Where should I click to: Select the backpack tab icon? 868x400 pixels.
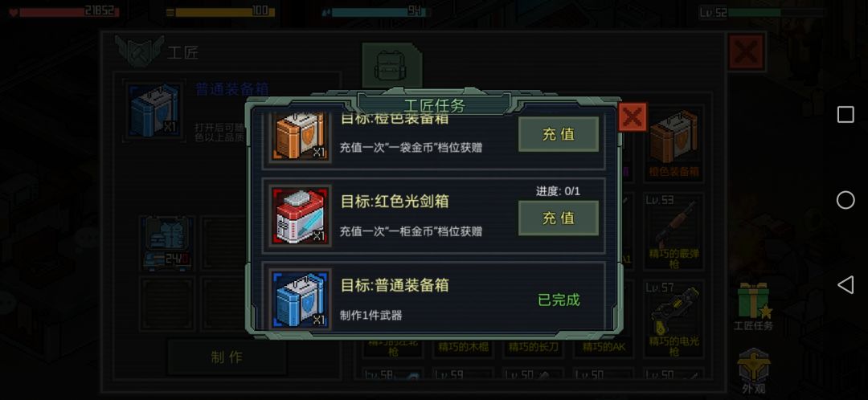point(392,67)
